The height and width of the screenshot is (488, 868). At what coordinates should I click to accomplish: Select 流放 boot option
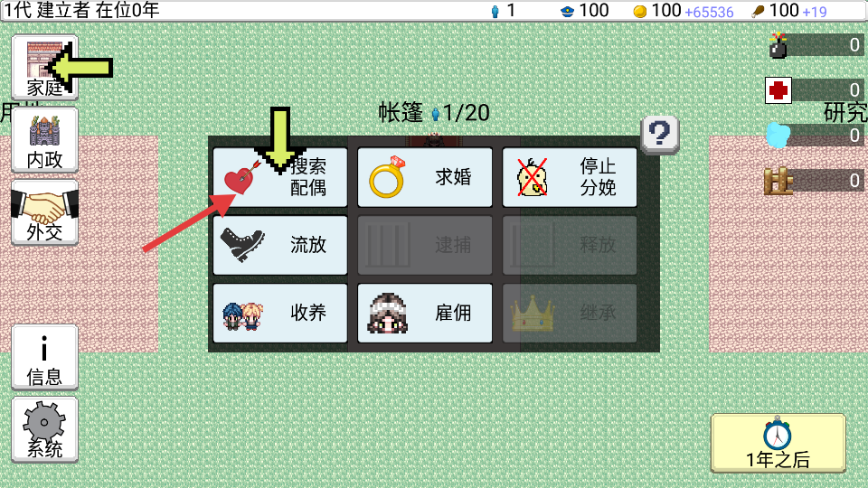point(280,245)
